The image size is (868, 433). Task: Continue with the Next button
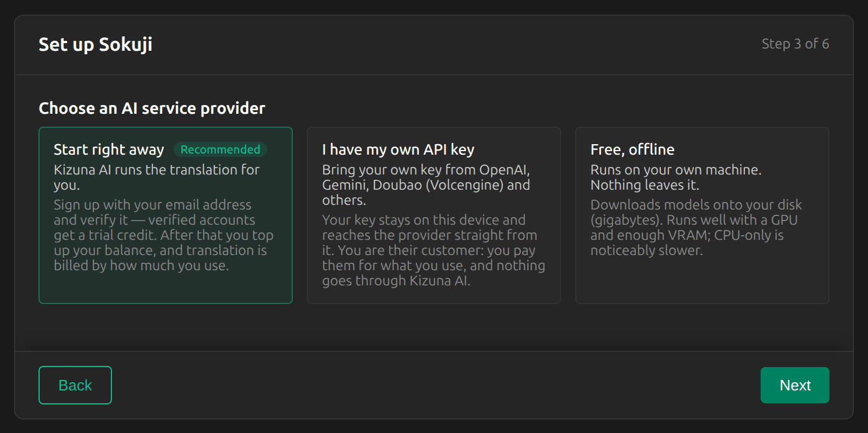(795, 385)
